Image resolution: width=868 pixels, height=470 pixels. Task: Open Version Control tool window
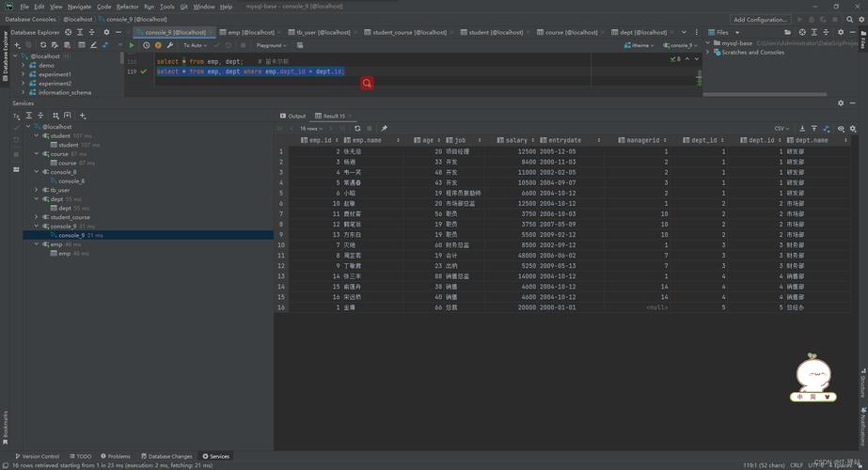click(37, 456)
